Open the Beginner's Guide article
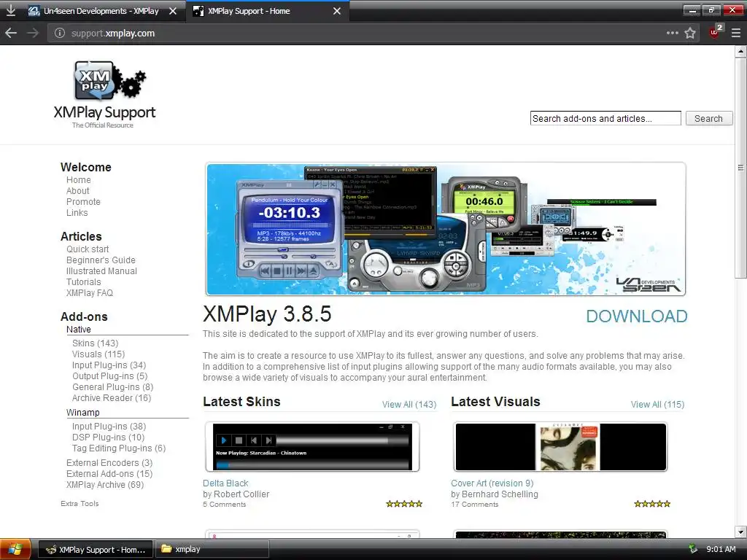The width and height of the screenshot is (747, 560). [x=101, y=260]
